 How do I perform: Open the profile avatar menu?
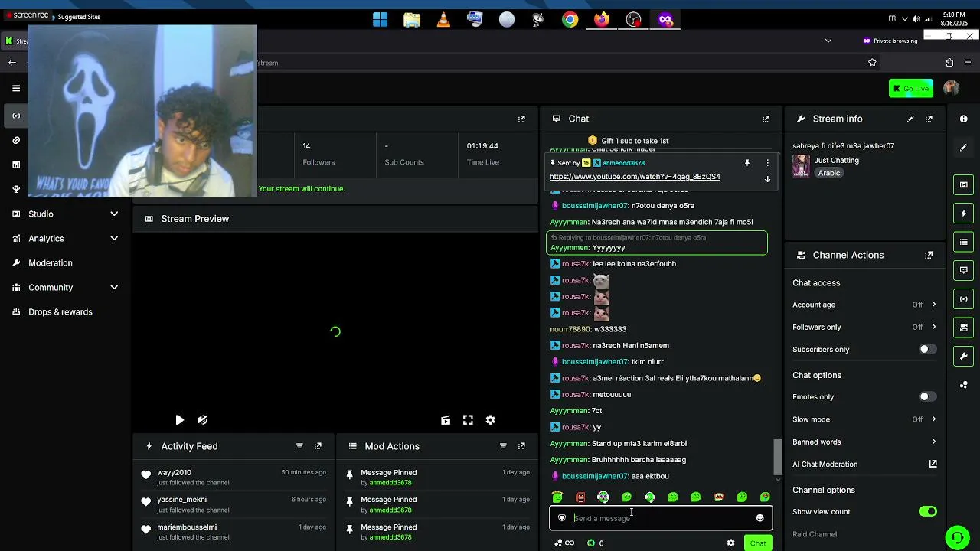pyautogui.click(x=951, y=88)
